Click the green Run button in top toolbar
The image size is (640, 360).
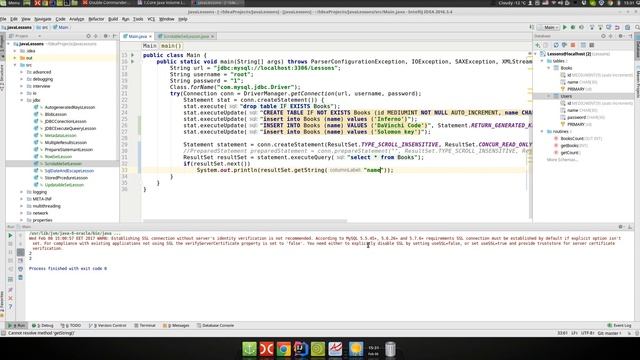point(565,27)
